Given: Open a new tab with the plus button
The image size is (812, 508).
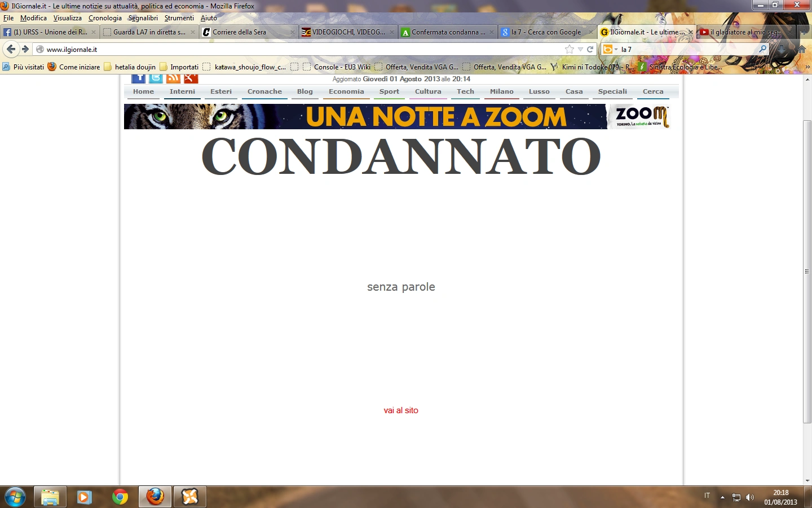Looking at the screenshot, I should 804,32.
